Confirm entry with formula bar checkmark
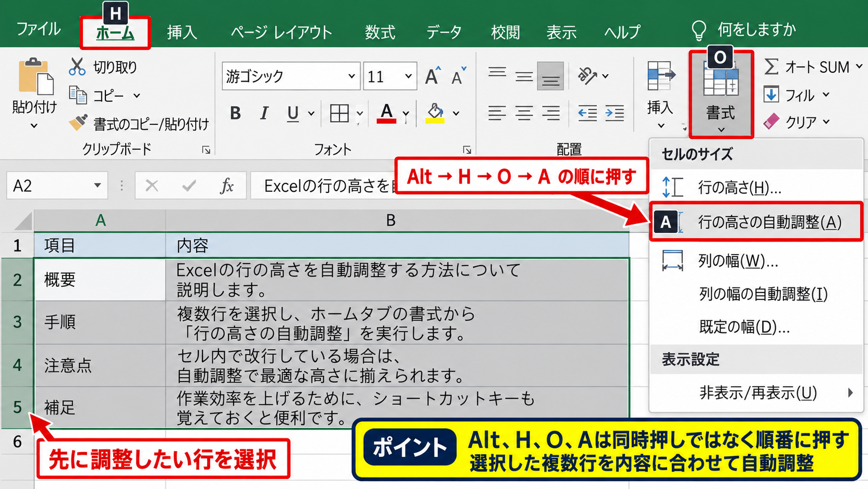 click(189, 186)
